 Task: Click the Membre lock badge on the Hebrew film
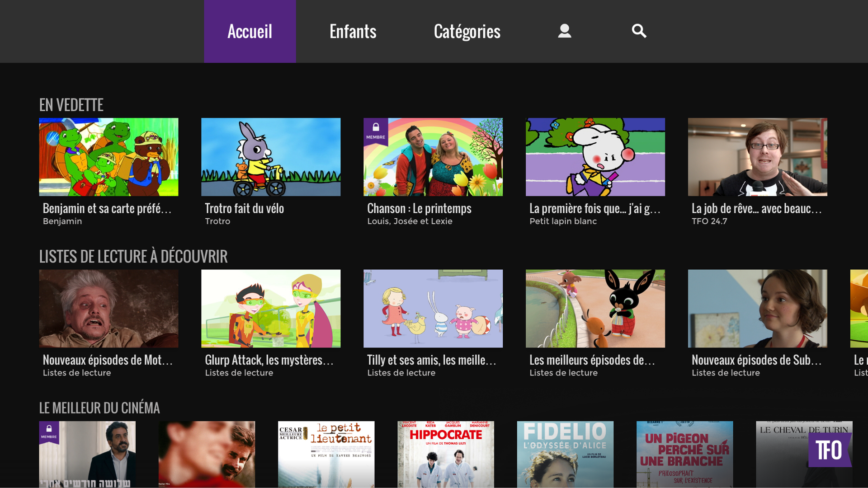pos(49,432)
